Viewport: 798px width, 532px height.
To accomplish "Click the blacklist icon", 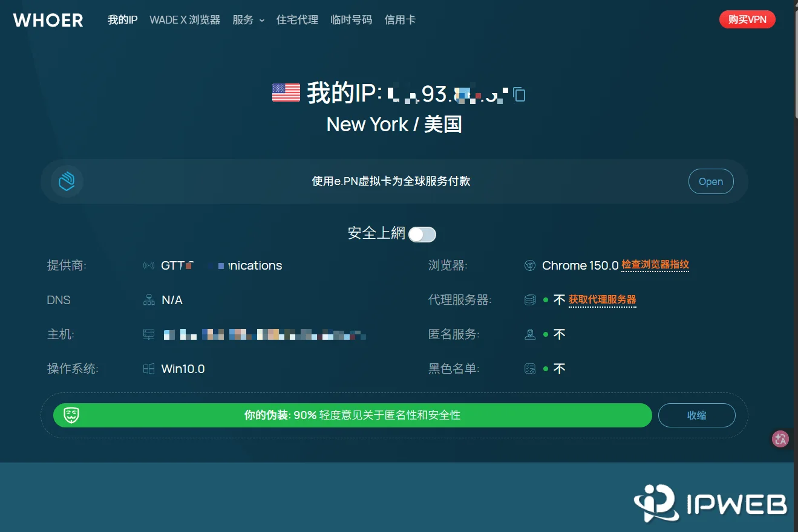I will point(530,369).
